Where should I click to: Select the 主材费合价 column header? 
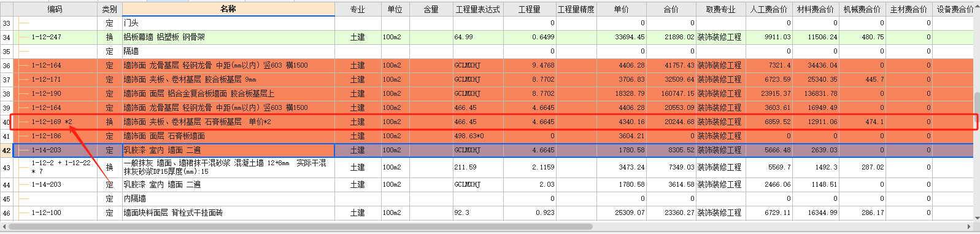point(909,9)
